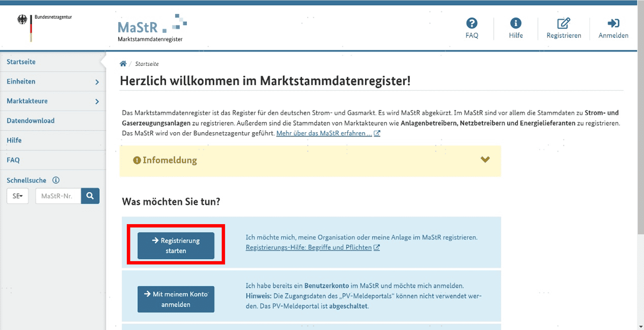Click the MaStR Marktstammdatenregister logo
This screenshot has width=644, height=330.
point(152,28)
